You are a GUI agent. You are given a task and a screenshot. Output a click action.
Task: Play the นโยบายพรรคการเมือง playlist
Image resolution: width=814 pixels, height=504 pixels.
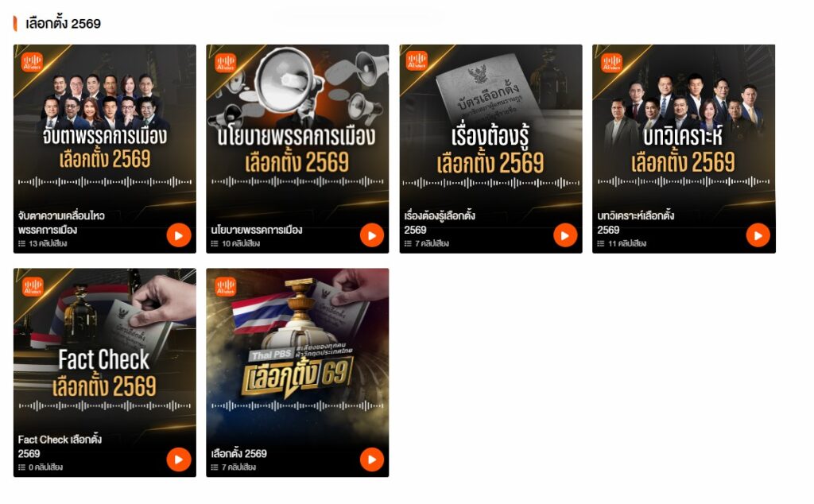(372, 235)
